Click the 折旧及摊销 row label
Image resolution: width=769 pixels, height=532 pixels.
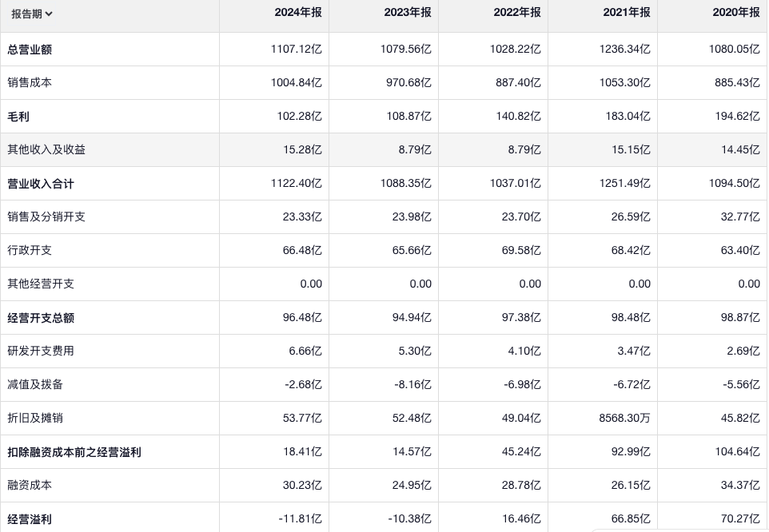coord(35,419)
